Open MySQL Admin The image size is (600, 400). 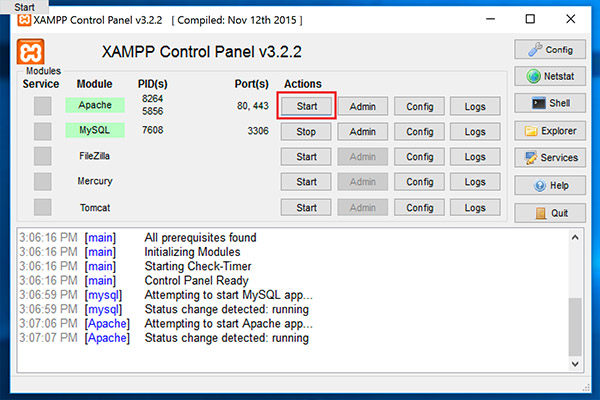362,132
